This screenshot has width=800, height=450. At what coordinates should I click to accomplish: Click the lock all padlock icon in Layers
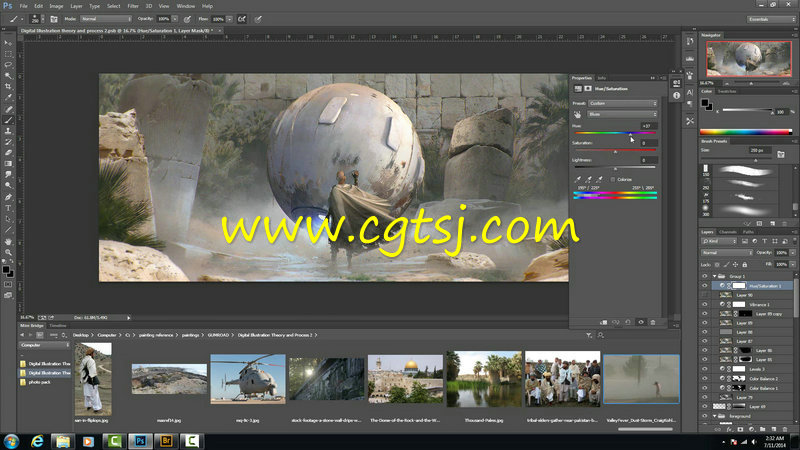pos(744,265)
